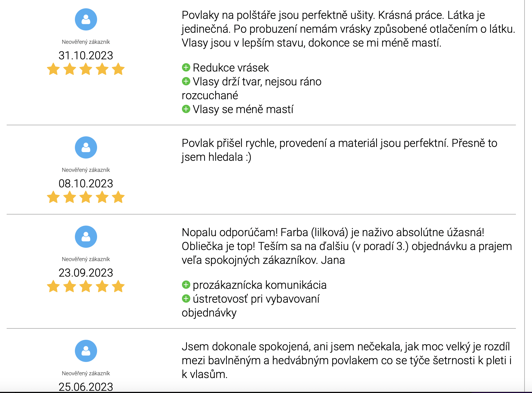Click the green plus beside Vlasy drží tvar
Image resolution: width=532 pixels, height=393 pixels.
[186, 81]
